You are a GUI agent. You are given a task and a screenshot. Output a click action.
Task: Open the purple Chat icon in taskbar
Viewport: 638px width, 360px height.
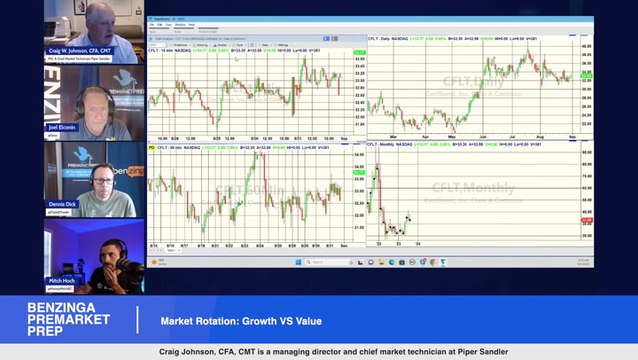point(371,262)
